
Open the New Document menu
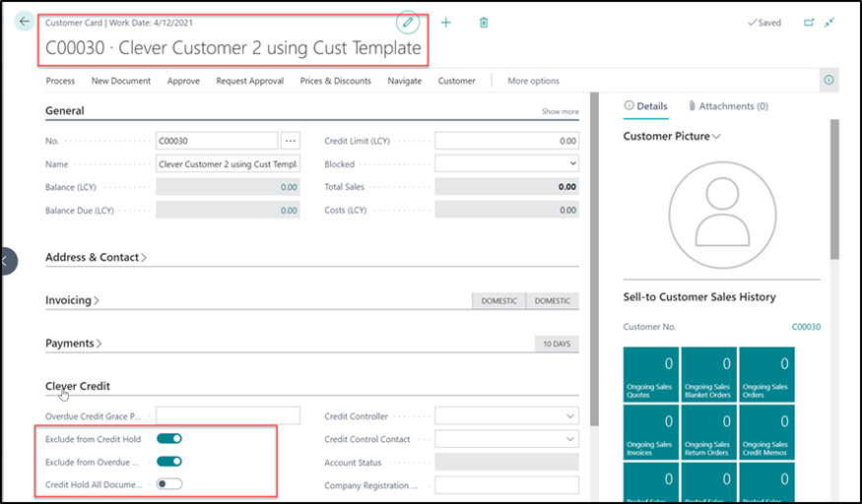click(x=121, y=81)
